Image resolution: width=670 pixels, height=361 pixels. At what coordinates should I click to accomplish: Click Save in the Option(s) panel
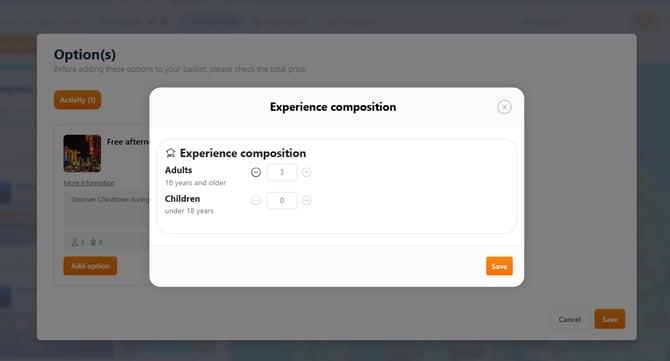(610, 319)
